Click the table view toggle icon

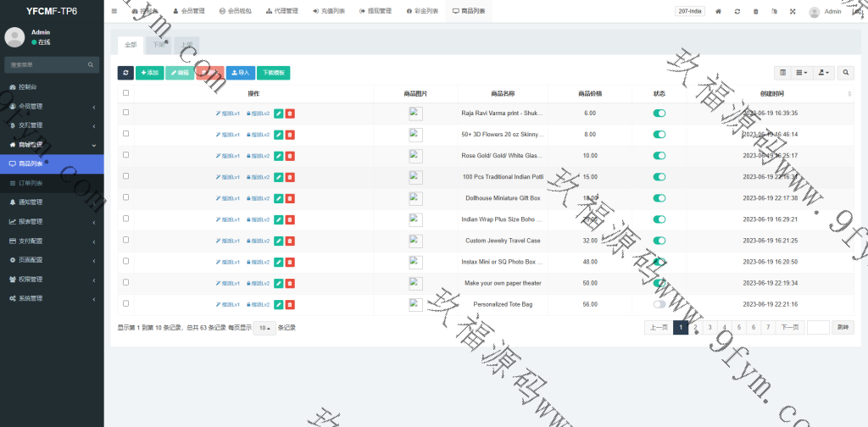[x=782, y=73]
